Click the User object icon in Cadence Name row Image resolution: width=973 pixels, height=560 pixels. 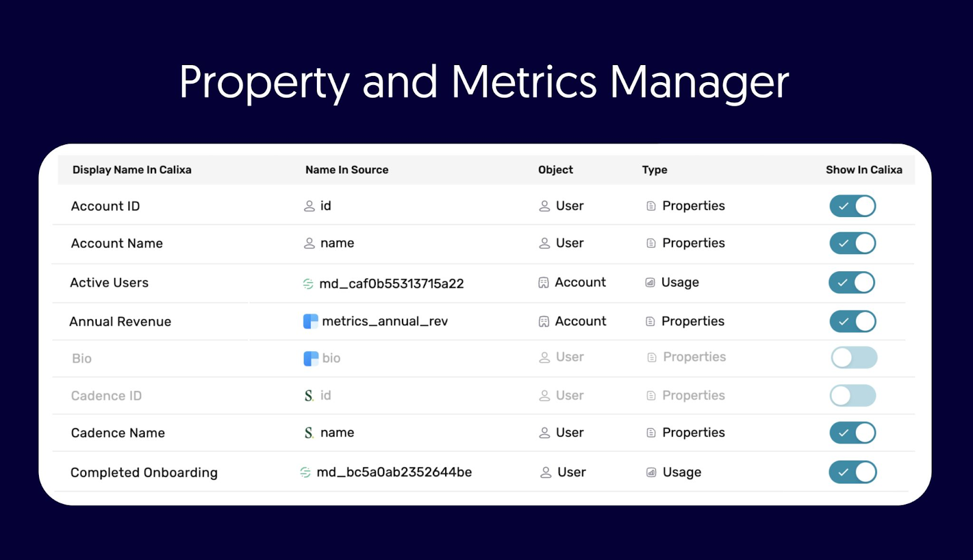coord(544,433)
